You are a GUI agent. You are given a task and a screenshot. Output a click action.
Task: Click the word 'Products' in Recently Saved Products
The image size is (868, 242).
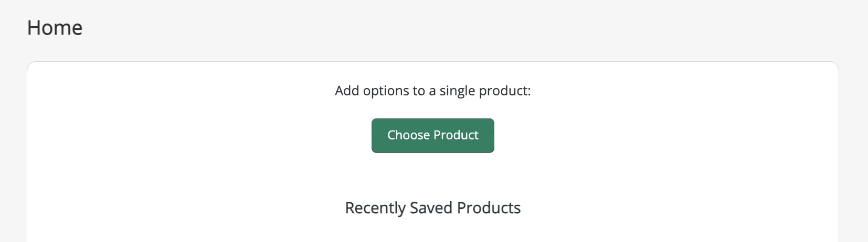(489, 208)
